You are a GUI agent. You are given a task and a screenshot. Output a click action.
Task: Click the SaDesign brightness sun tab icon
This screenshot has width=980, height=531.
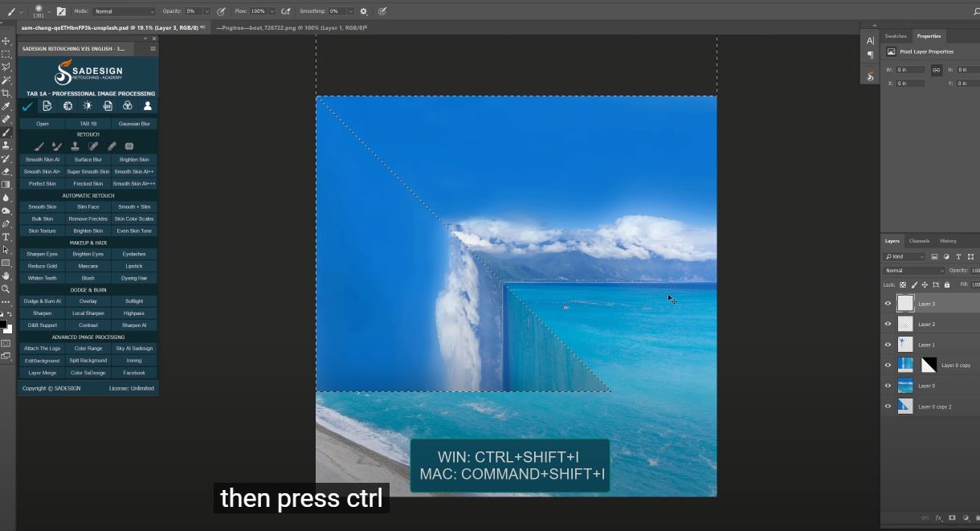tap(88, 106)
